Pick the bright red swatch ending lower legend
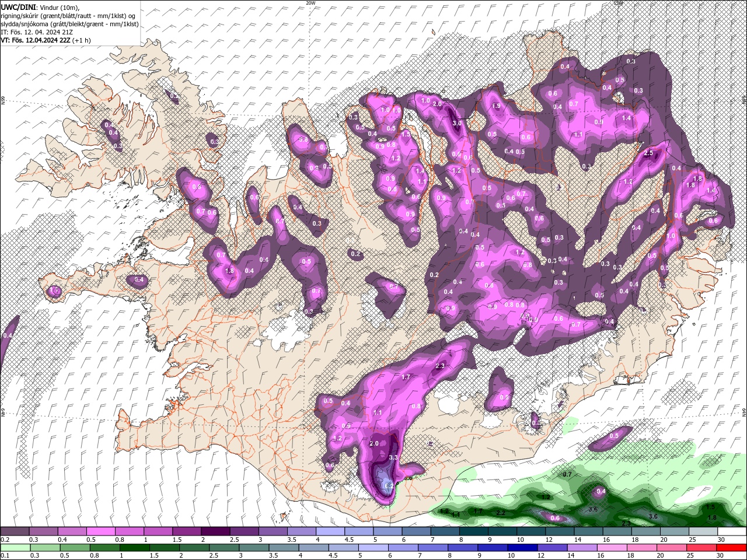 [732, 548]
